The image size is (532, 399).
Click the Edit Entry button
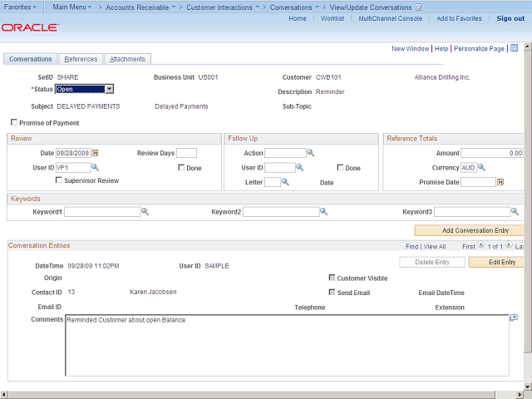click(x=497, y=262)
